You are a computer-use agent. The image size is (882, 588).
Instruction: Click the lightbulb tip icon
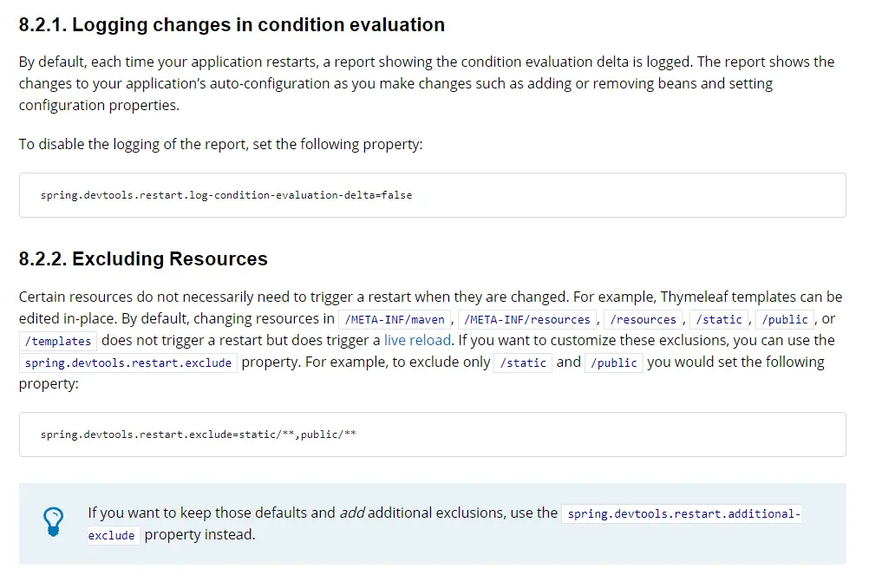53,522
